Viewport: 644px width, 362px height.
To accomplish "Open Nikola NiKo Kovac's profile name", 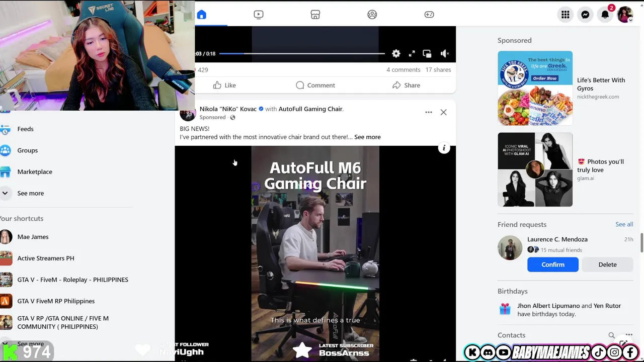I will click(x=228, y=109).
